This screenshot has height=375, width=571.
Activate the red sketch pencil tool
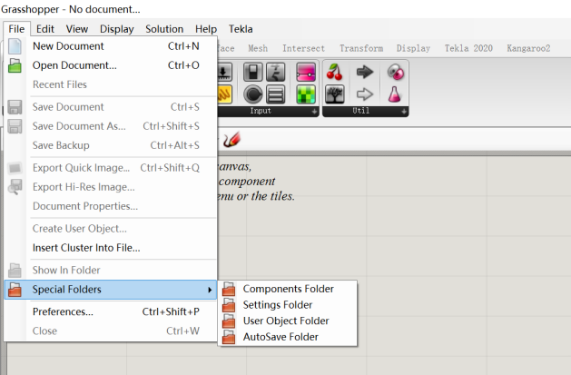[232, 139]
